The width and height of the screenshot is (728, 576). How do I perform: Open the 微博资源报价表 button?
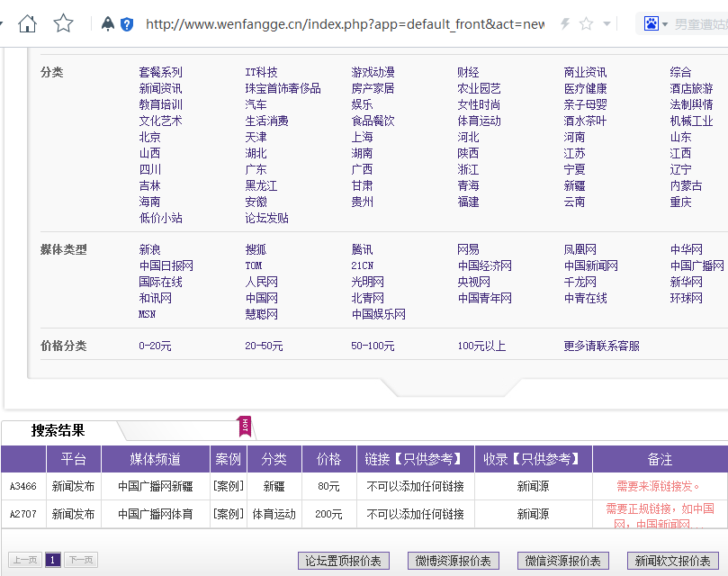point(454,561)
